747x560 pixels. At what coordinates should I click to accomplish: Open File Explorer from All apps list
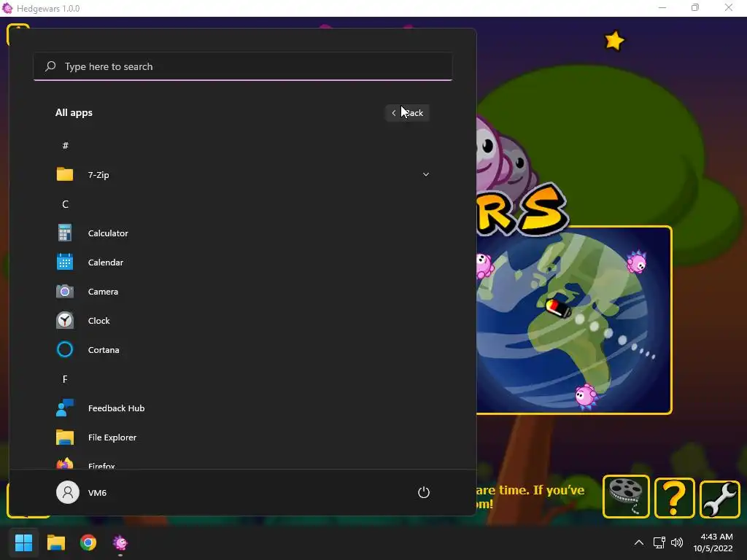242,437
